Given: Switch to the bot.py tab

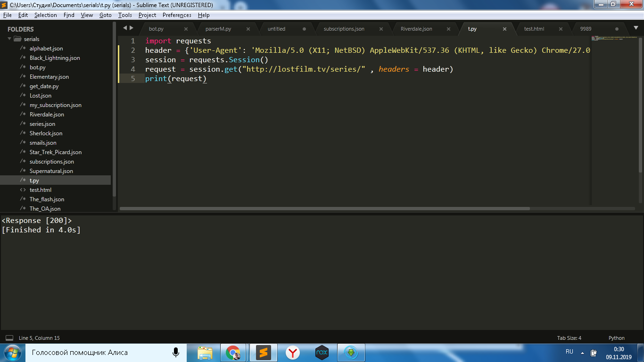Looking at the screenshot, I should [156, 29].
